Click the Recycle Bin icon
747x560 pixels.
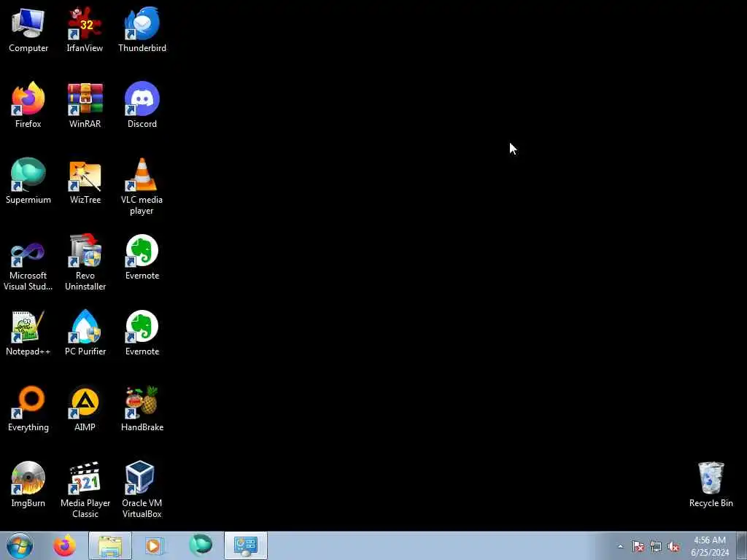711,484
